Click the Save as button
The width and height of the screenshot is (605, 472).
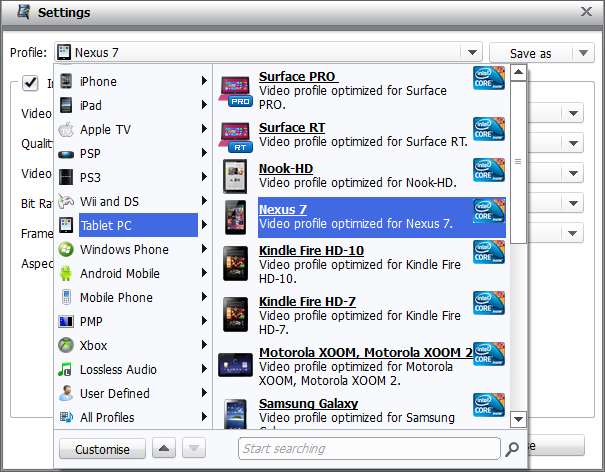click(531, 53)
